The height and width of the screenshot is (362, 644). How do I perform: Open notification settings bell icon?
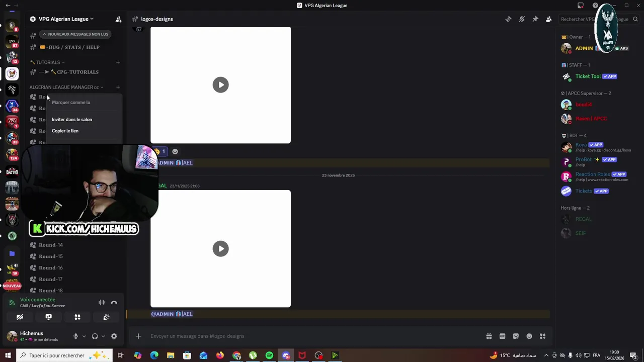[522, 19]
